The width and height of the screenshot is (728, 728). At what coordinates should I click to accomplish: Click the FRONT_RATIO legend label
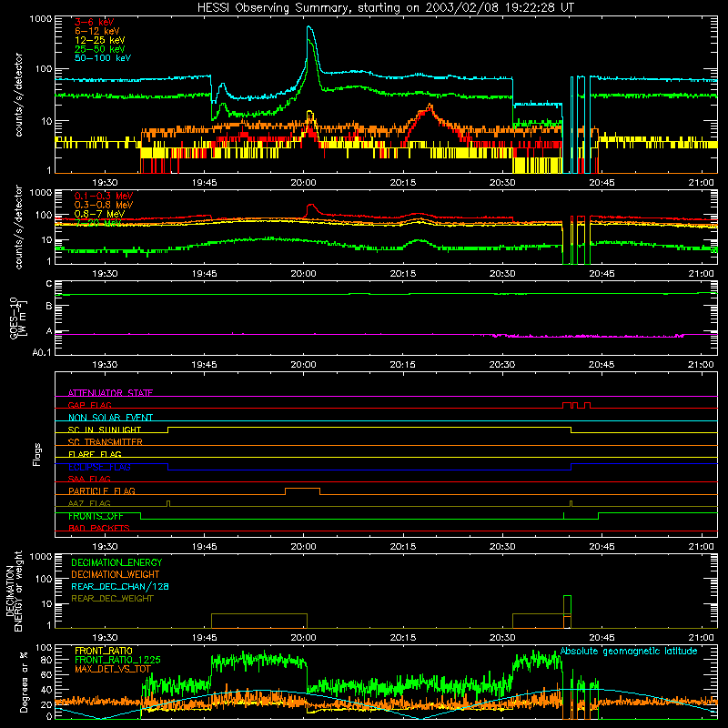click(x=104, y=652)
